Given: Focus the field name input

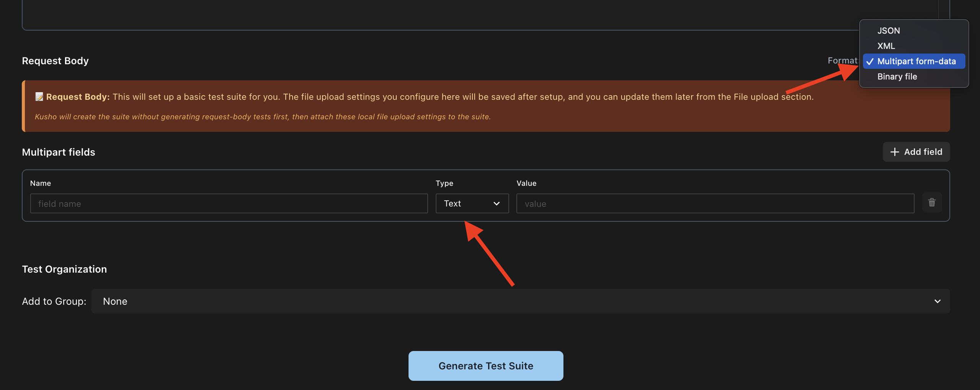Looking at the screenshot, I should [229, 203].
